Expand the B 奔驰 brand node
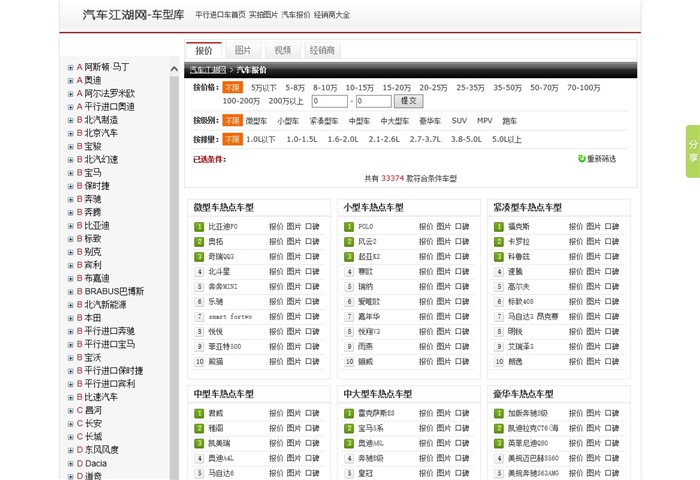The image size is (700, 480). 71,200
